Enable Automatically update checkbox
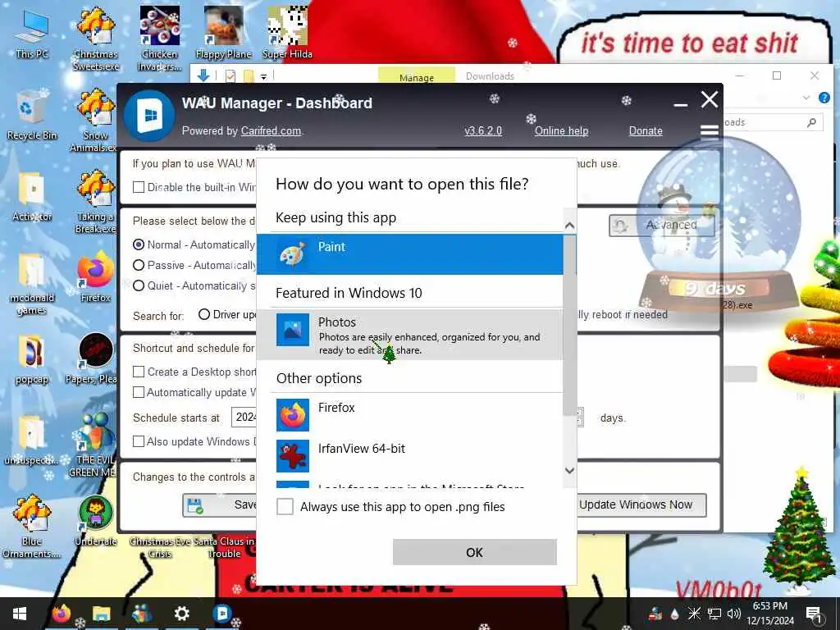Viewport: 840px width, 630px height. [x=139, y=392]
